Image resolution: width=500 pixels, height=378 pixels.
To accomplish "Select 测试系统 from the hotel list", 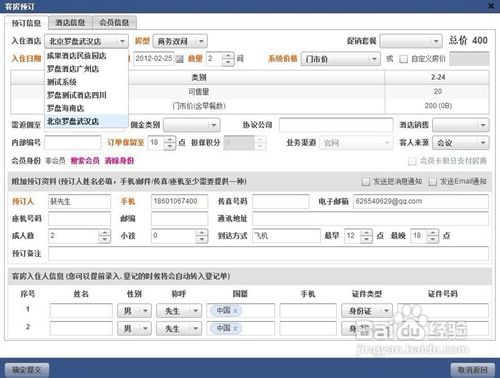I will [86, 82].
